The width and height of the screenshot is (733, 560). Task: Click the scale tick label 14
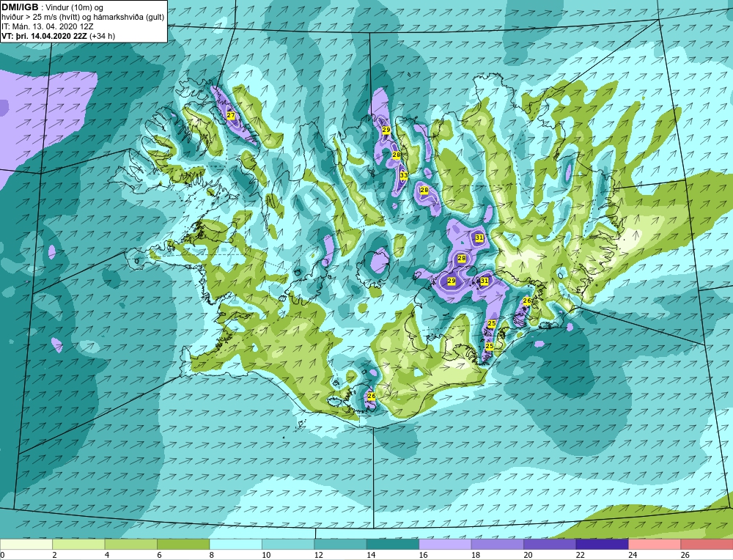point(371,556)
